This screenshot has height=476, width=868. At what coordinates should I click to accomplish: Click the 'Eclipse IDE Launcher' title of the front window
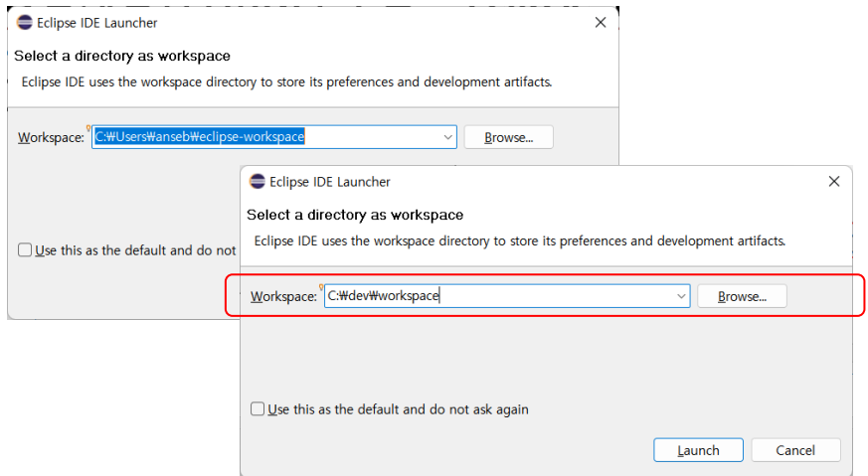(x=330, y=182)
